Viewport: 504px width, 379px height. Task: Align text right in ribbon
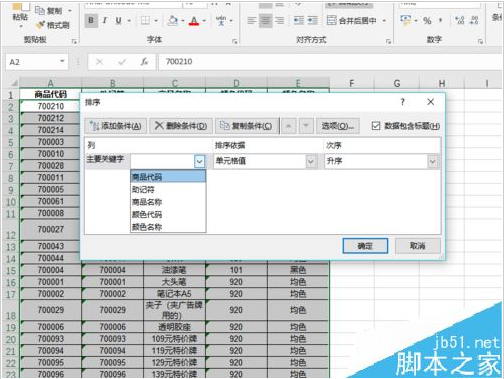[280, 21]
